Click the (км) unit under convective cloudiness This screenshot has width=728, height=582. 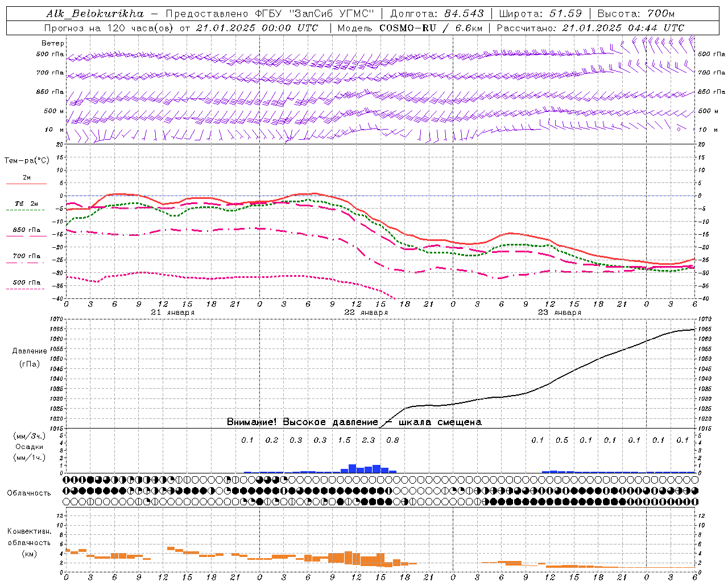[30, 554]
